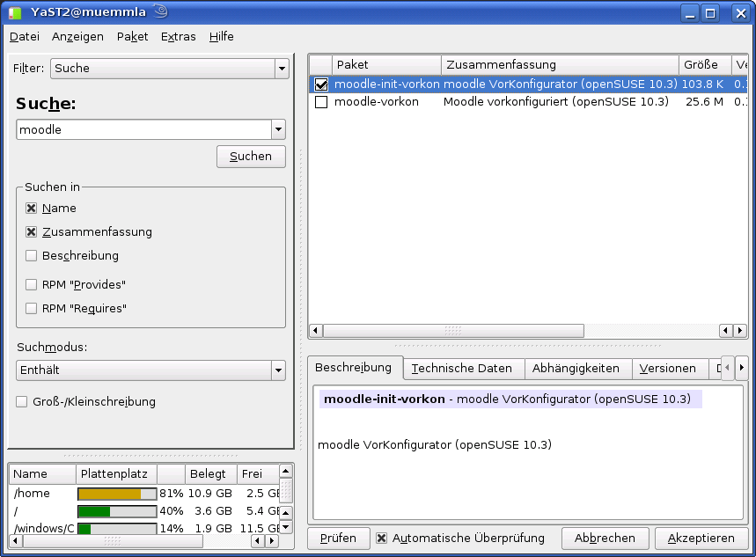
Task: Check the moodle-vorkon package checkbox
Action: (x=321, y=102)
